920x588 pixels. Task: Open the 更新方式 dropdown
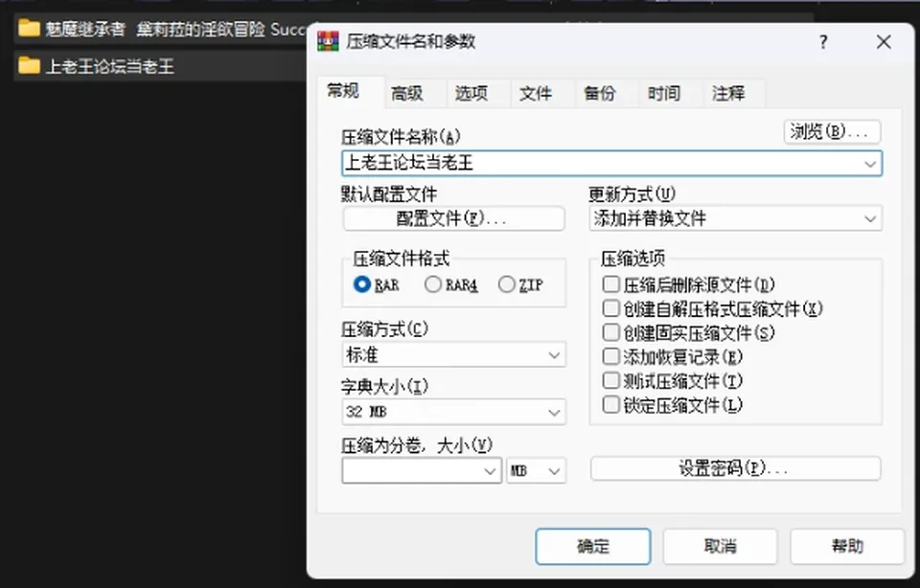click(736, 218)
